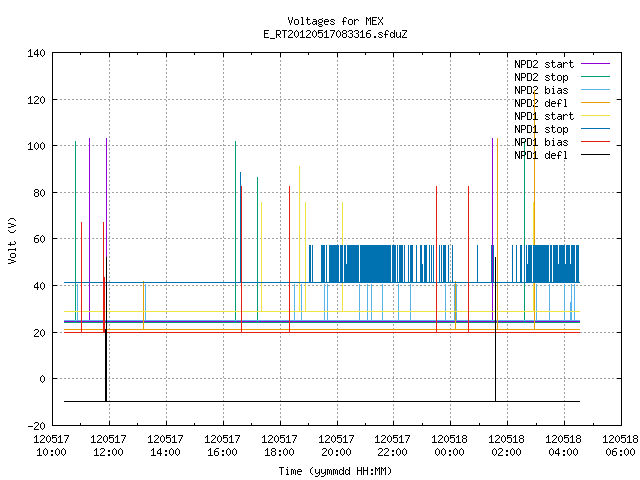The image size is (640, 480).
Task: Click the green NPD2 stop legend line
Action: [595, 76]
